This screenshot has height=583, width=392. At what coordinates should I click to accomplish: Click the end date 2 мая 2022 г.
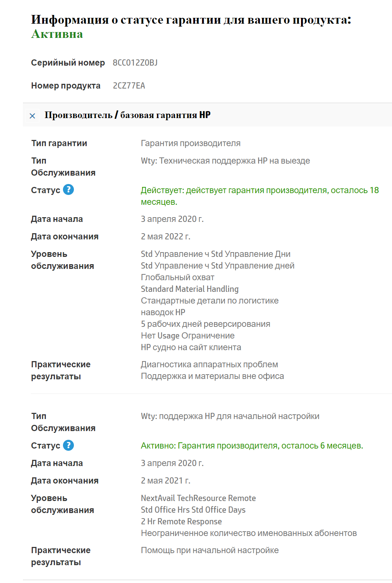tap(166, 236)
